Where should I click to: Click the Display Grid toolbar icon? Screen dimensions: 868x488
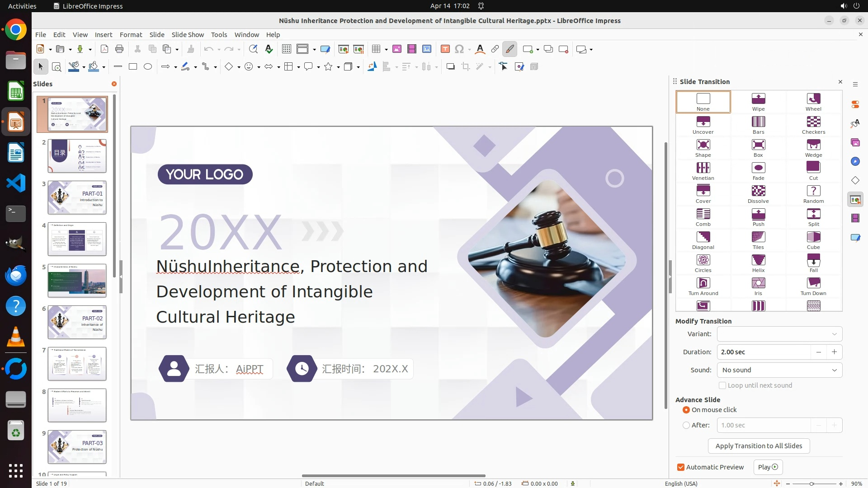point(286,49)
